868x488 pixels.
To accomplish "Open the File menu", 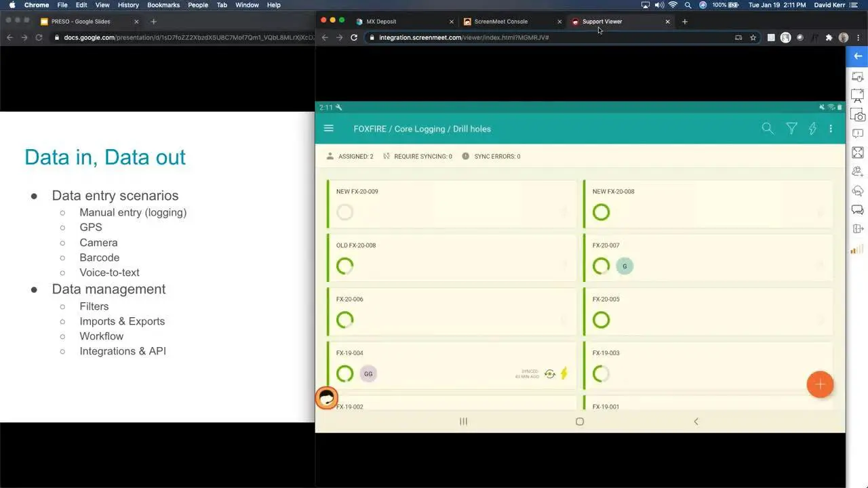I will [x=62, y=5].
